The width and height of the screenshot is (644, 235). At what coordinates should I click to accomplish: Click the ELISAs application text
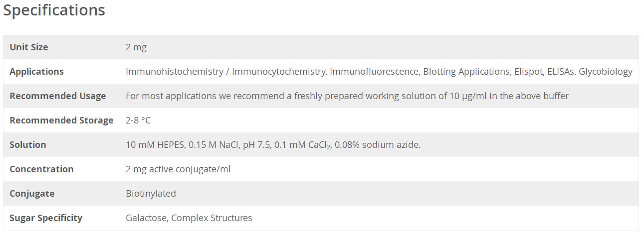click(561, 72)
